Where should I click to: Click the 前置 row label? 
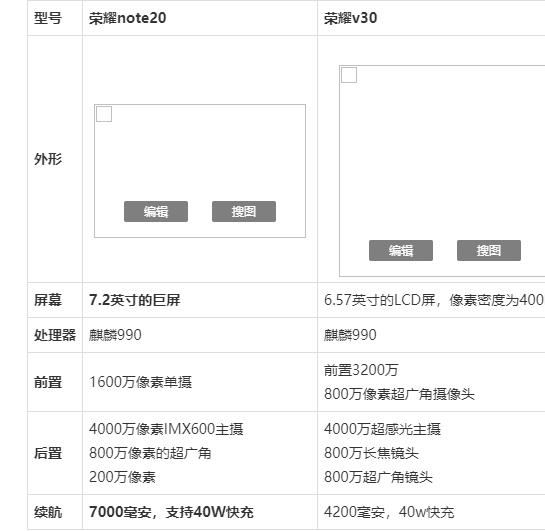coord(48,382)
